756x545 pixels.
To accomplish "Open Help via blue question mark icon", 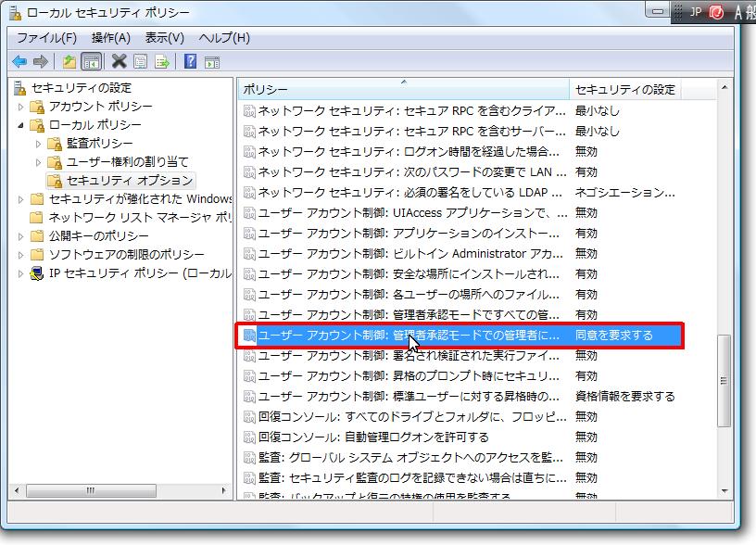I will 190,61.
